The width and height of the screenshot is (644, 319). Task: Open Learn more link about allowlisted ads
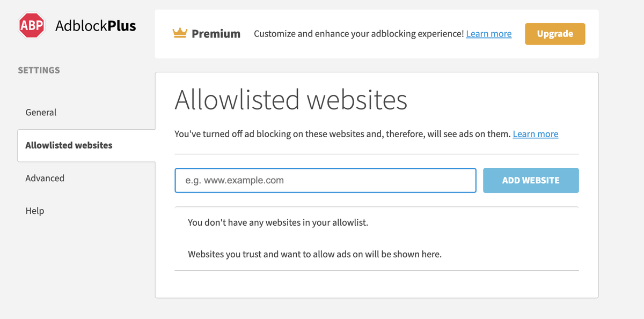pos(535,134)
